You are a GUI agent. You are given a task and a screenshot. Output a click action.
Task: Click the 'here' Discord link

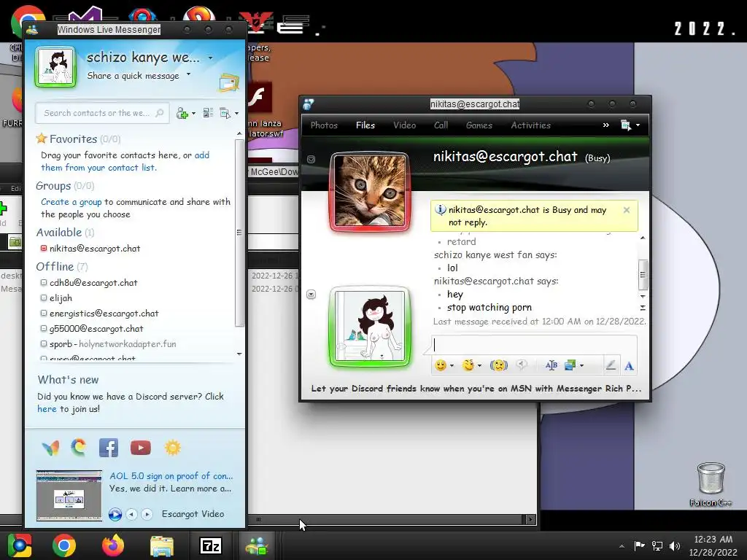pos(47,409)
